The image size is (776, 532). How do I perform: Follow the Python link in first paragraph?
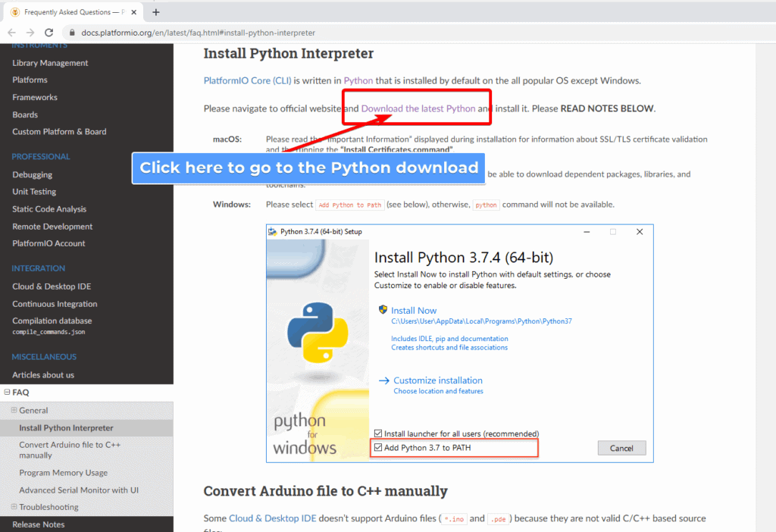pyautogui.click(x=358, y=80)
